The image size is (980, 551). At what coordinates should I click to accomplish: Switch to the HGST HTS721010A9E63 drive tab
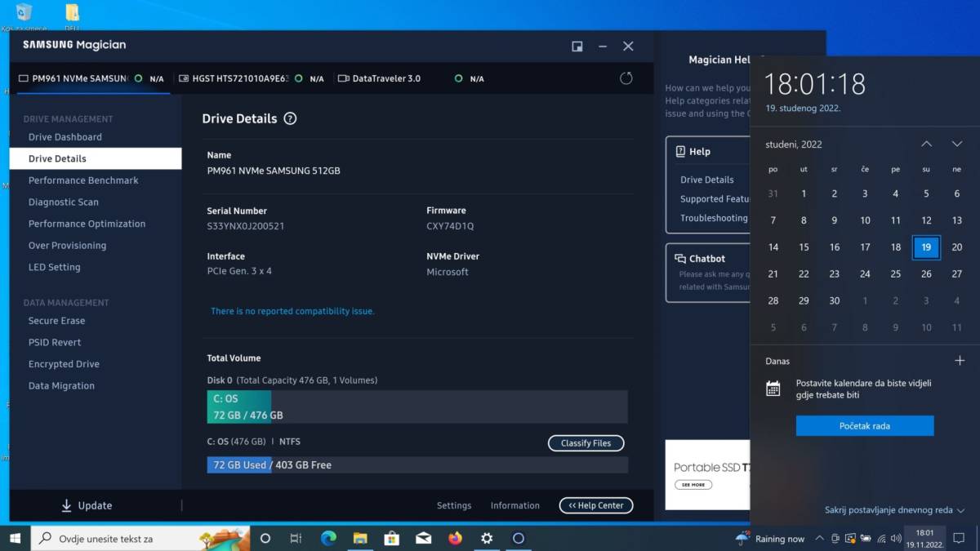point(251,78)
